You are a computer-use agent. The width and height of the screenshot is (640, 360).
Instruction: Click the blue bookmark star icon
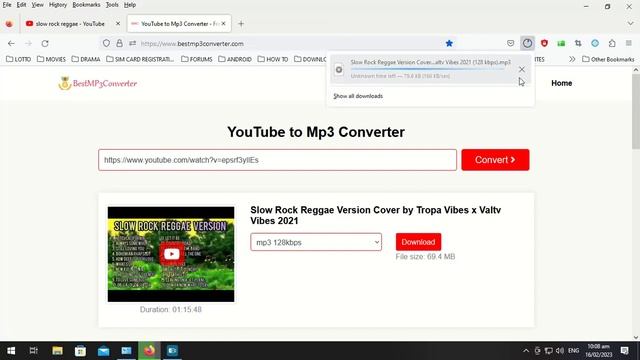pyautogui.click(x=449, y=43)
